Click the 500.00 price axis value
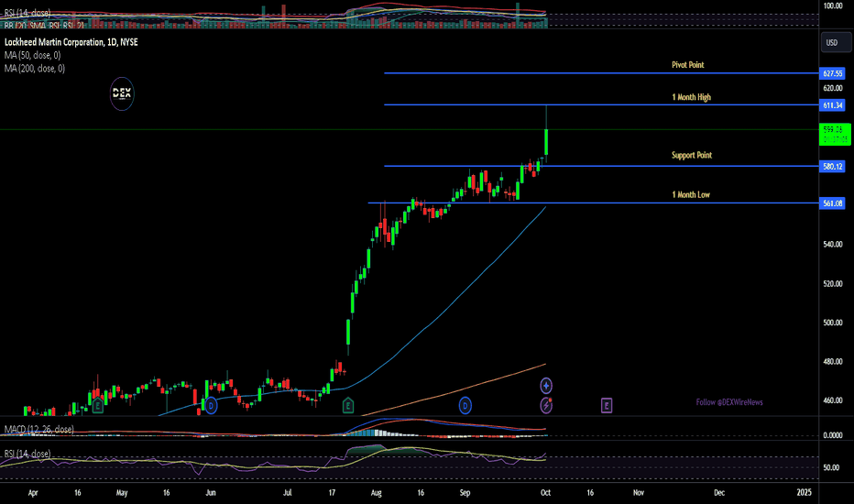The width and height of the screenshot is (854, 504). point(833,323)
